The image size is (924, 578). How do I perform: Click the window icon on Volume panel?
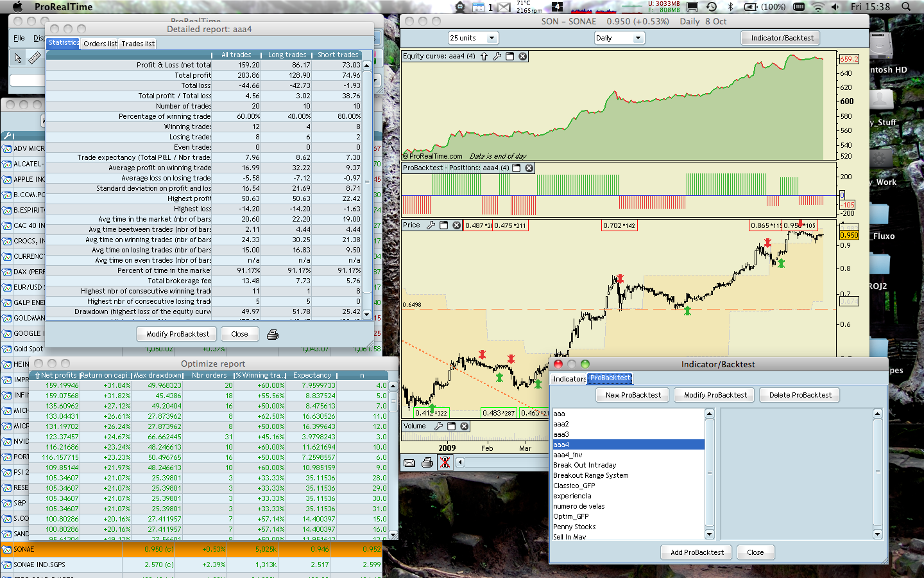click(451, 426)
